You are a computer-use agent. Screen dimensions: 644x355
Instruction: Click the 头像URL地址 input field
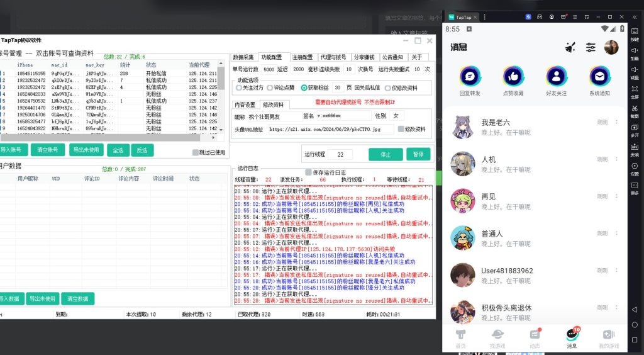(331, 129)
